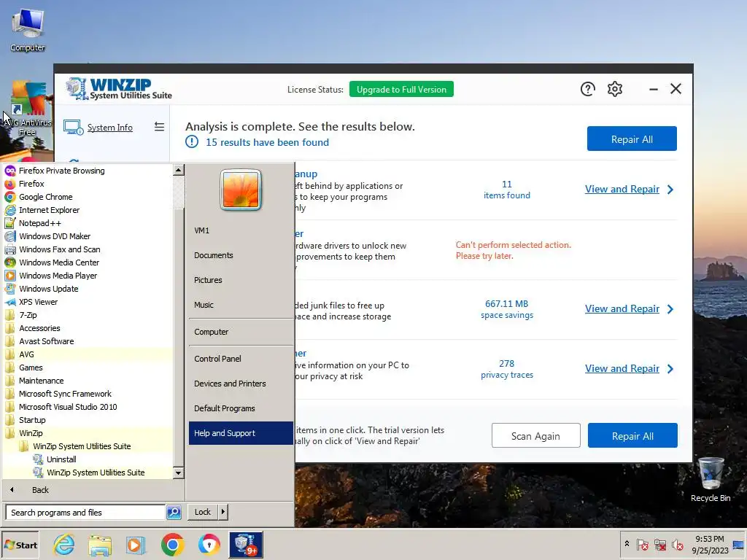Screen dimensions: 747x560
Task: Click chevron next to 278 privacy traces
Action: coord(670,368)
